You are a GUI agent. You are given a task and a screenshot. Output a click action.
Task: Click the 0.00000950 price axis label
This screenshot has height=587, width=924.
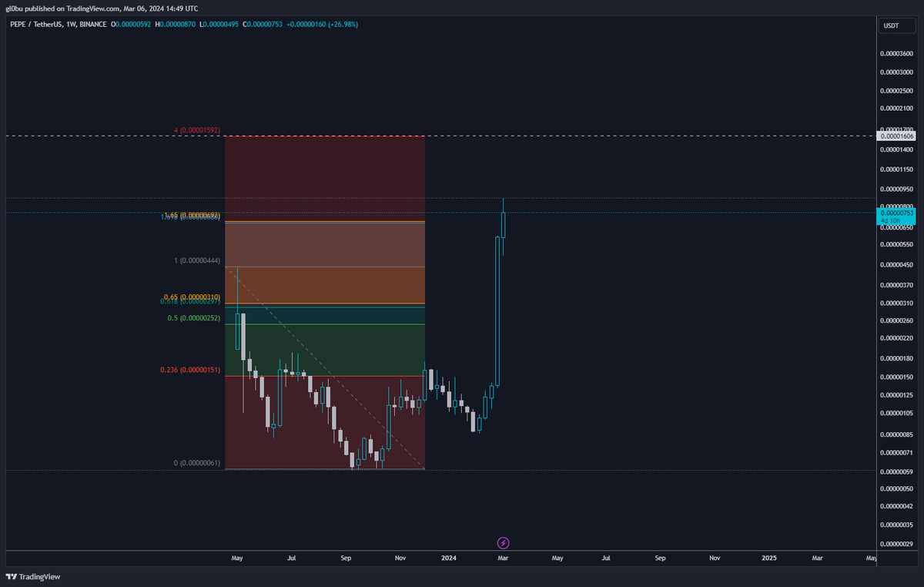pos(897,189)
